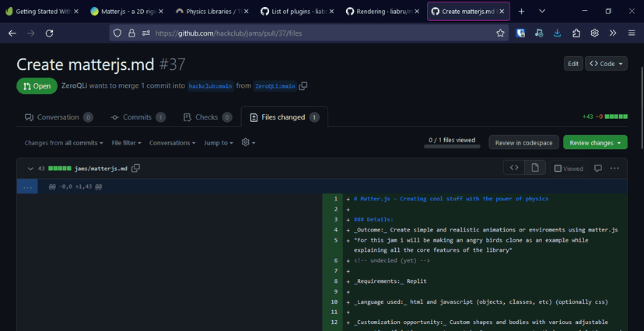This screenshot has width=644, height=331.
Task: Expand the diff settings gear dropdown
Action: pos(248,143)
